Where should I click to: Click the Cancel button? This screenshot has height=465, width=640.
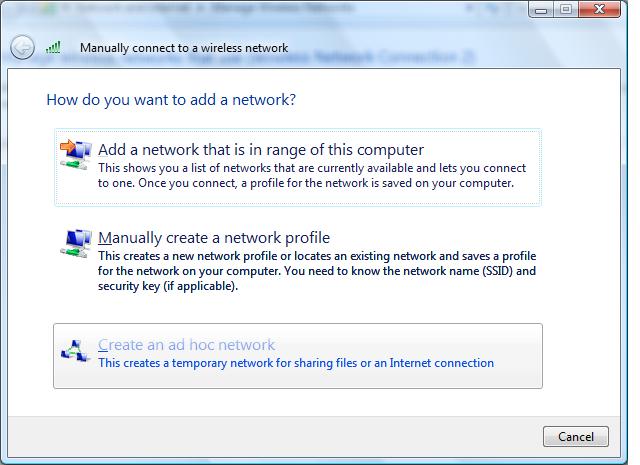pyautogui.click(x=576, y=436)
